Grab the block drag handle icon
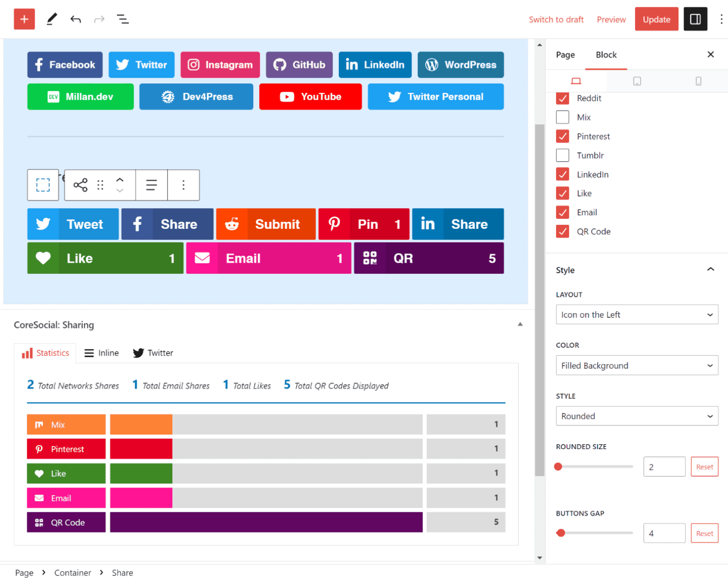Screen dimensions: 728x578 coord(100,185)
